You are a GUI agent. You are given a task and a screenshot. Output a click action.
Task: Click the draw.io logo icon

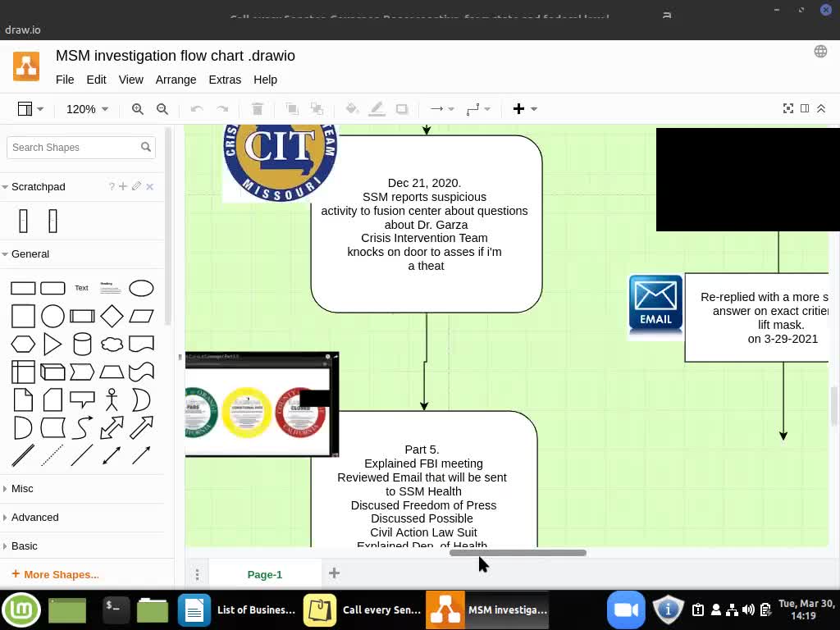(x=26, y=66)
